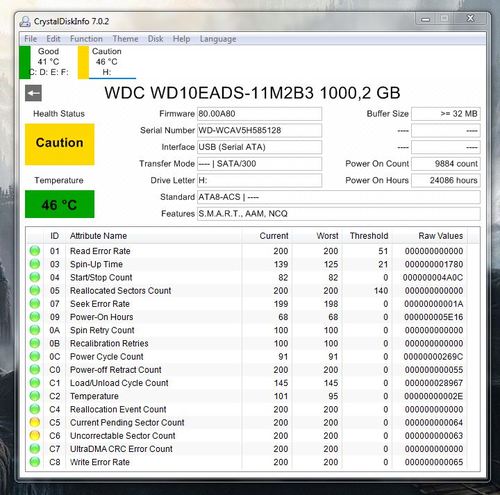
Task: Click green status icon for Reallocated Sectors Count
Action: pyautogui.click(x=35, y=290)
